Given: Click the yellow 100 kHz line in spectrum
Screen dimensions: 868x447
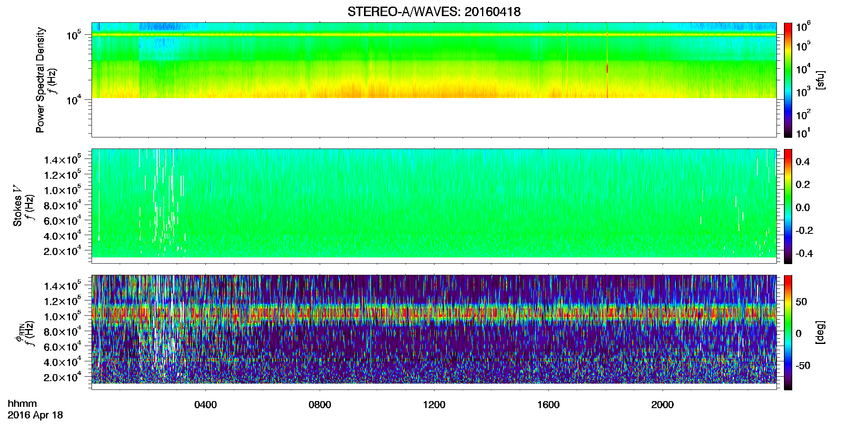Looking at the screenshot, I should 434,35.
